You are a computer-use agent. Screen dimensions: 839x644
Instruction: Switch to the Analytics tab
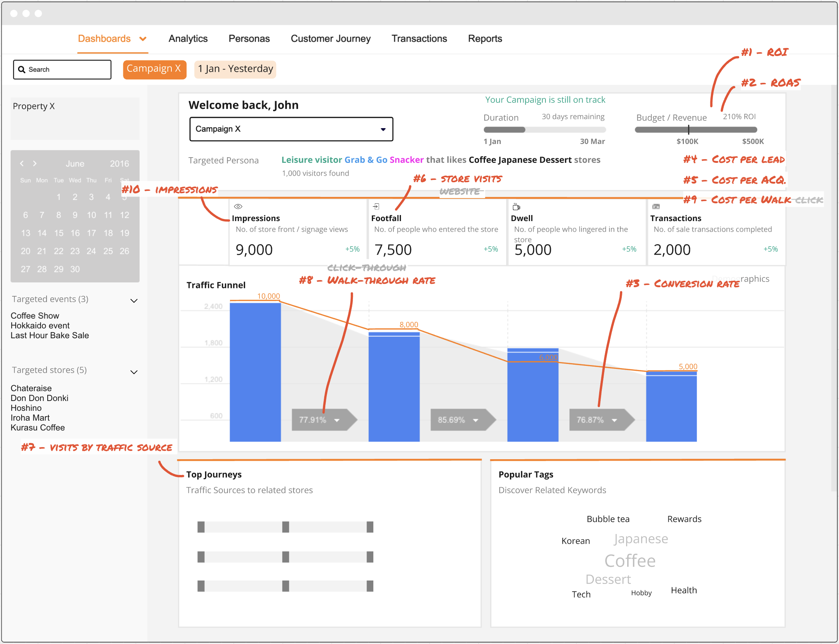(188, 39)
